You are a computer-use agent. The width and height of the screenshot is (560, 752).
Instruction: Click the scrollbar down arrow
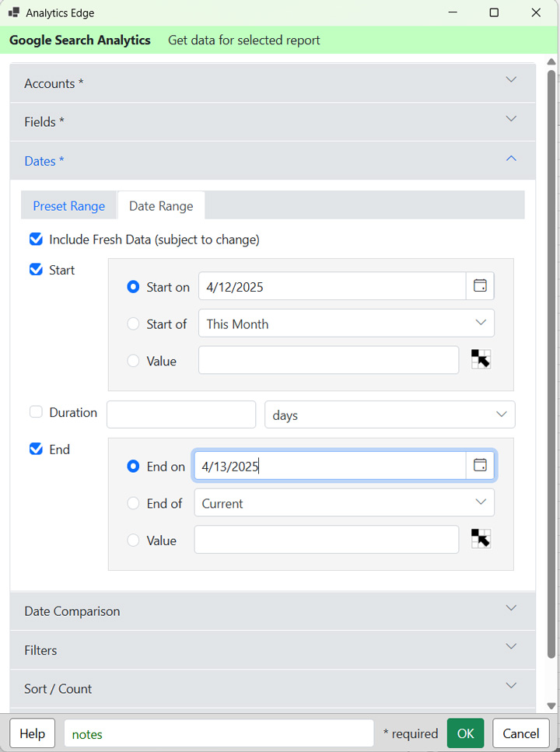551,705
